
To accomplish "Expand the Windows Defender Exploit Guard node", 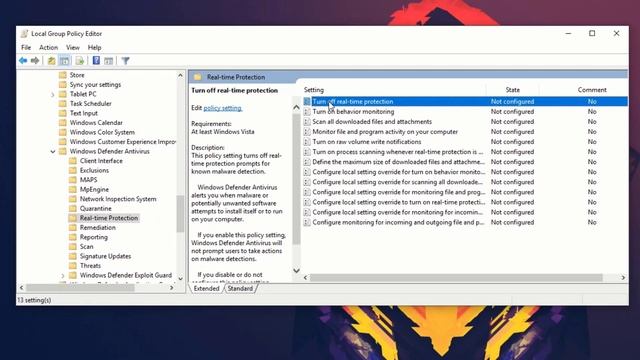I will [63, 276].
